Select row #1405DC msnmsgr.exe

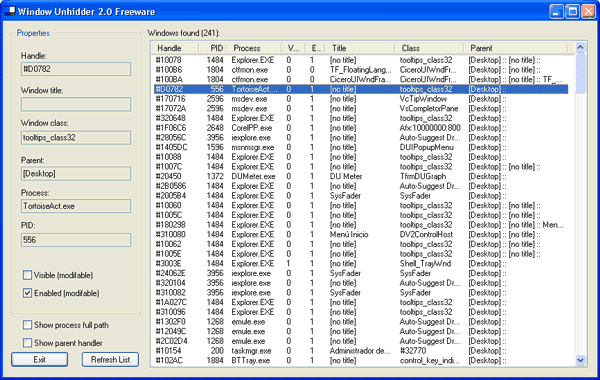coord(361,147)
